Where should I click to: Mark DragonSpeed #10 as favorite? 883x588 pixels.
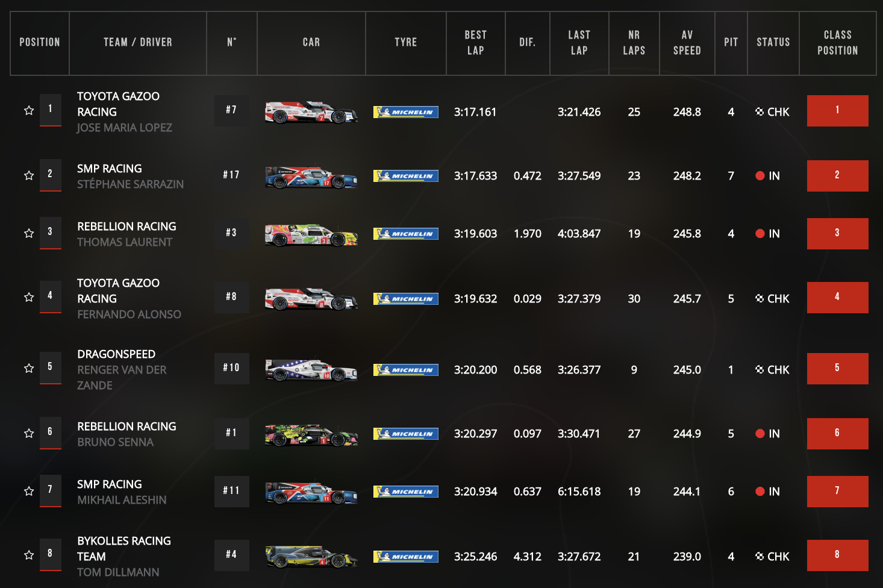point(29,368)
